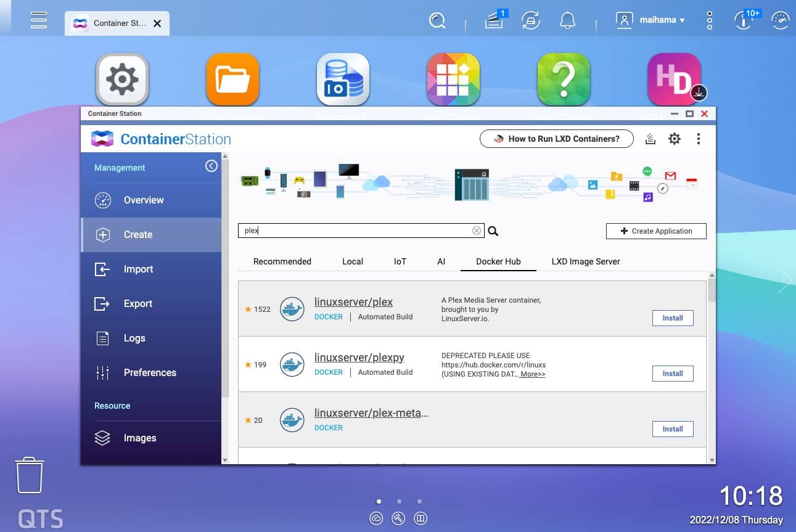
Task: Click the clock showing 10:18
Action: point(751,496)
